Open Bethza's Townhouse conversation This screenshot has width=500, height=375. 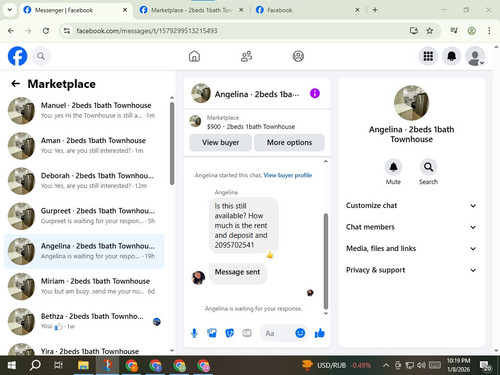pos(84,321)
